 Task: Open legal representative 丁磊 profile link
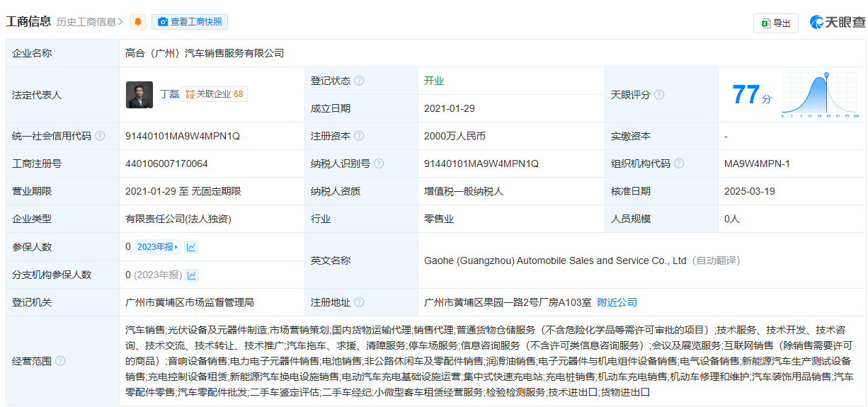(x=169, y=94)
